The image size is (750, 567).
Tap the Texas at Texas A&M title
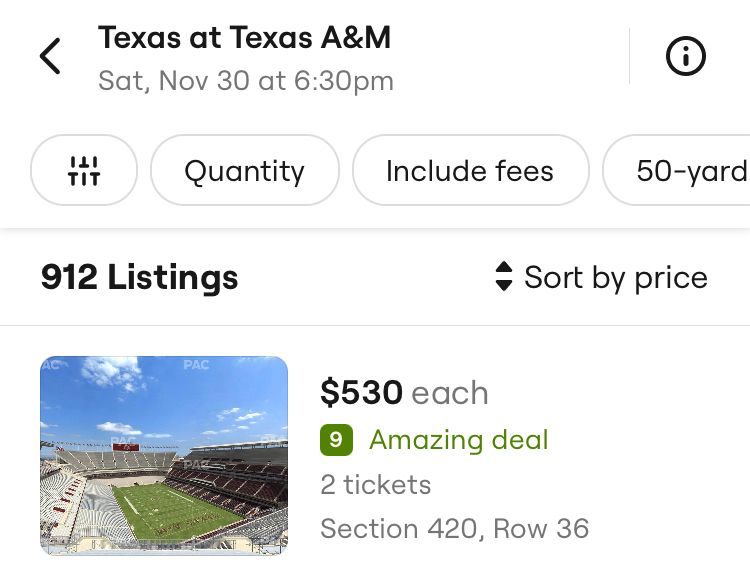(244, 38)
